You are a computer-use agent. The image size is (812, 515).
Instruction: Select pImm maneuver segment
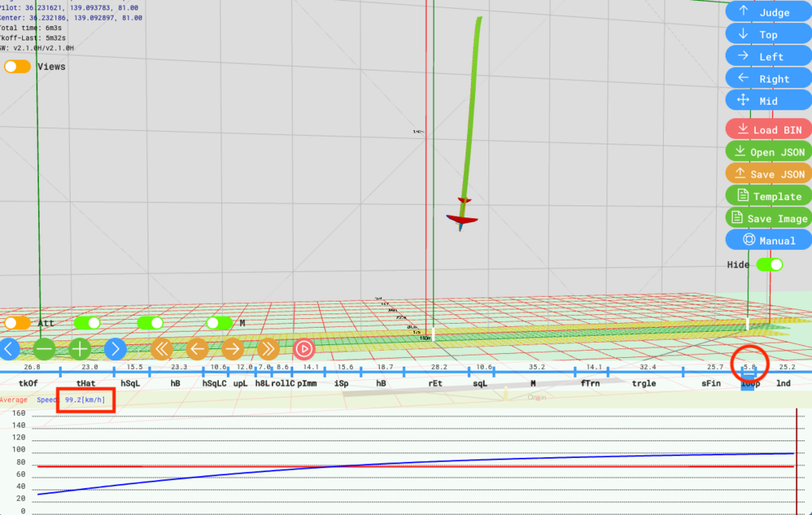click(x=307, y=383)
